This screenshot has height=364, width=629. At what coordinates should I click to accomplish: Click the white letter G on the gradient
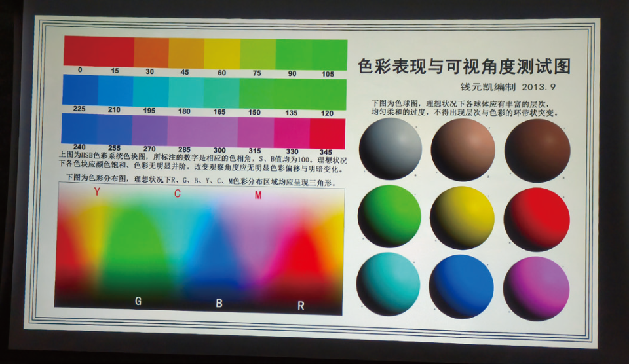pyautogui.click(x=138, y=301)
